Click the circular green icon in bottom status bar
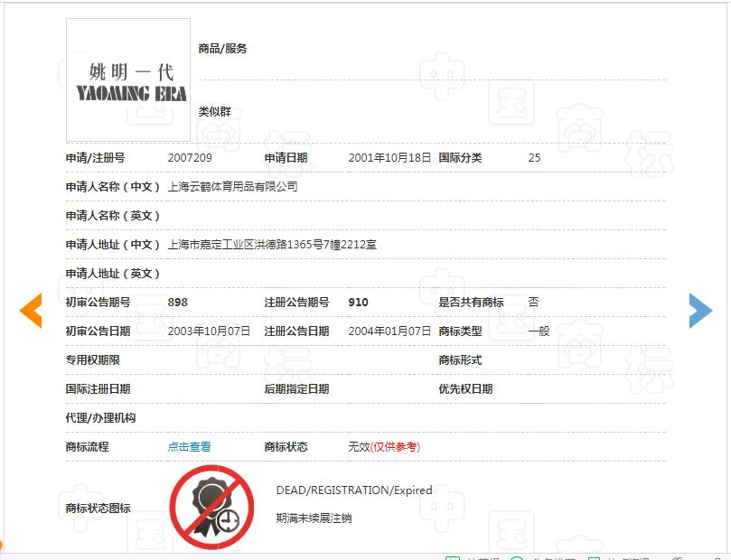The image size is (731, 560). click(x=516, y=558)
